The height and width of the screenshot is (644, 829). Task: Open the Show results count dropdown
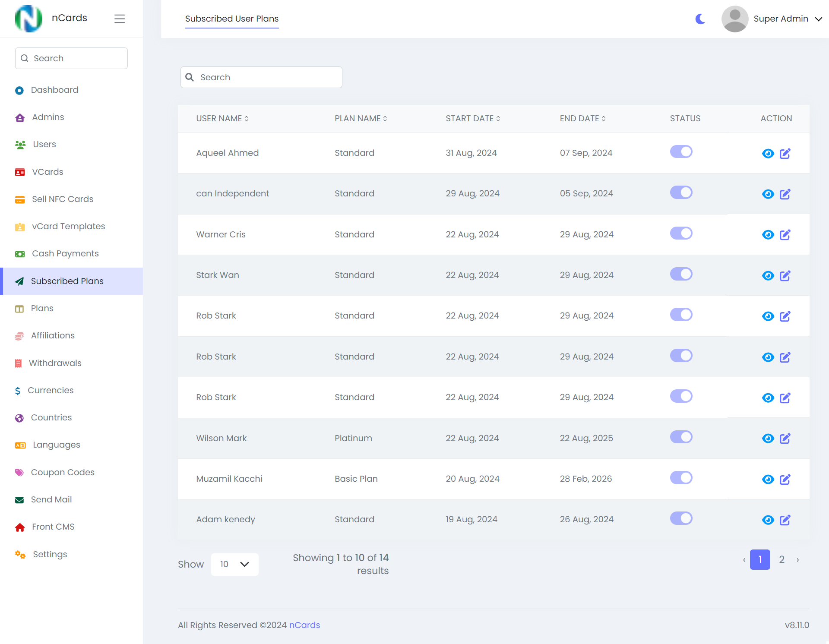[x=234, y=564]
